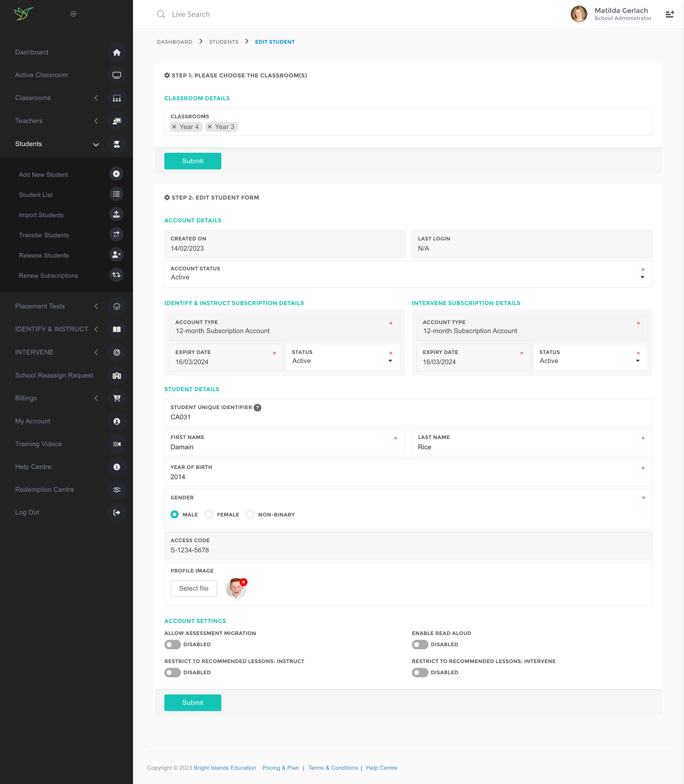Open Student List in sidebar
The height and width of the screenshot is (784, 684).
pyautogui.click(x=36, y=195)
